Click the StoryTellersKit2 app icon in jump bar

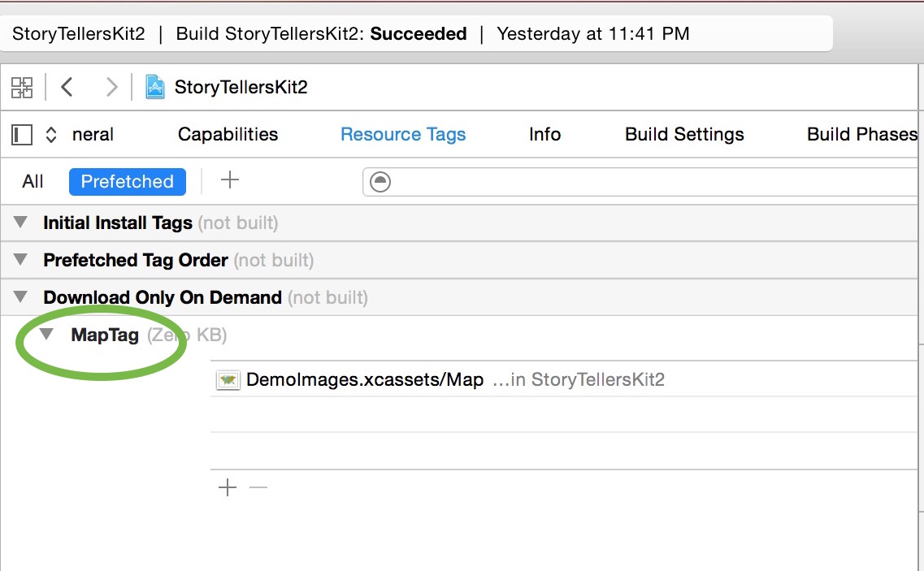[x=154, y=86]
